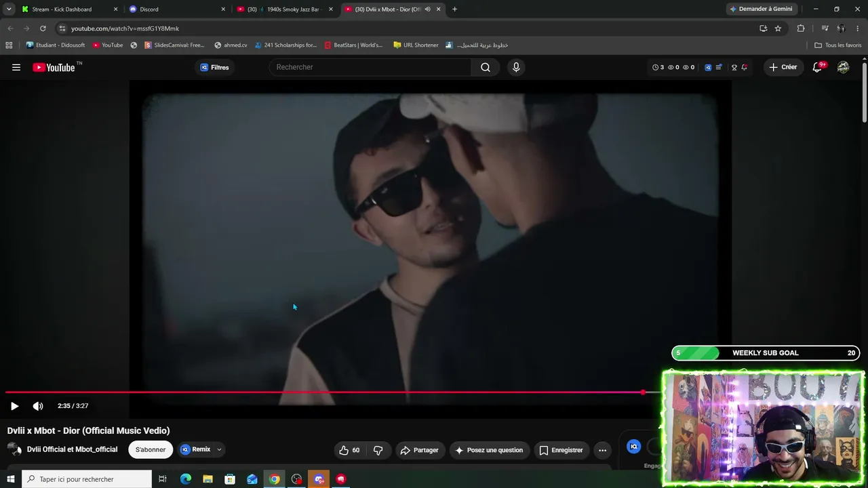Open the Extensions puzzle icon
This screenshot has height=488, width=868.
coord(801,28)
